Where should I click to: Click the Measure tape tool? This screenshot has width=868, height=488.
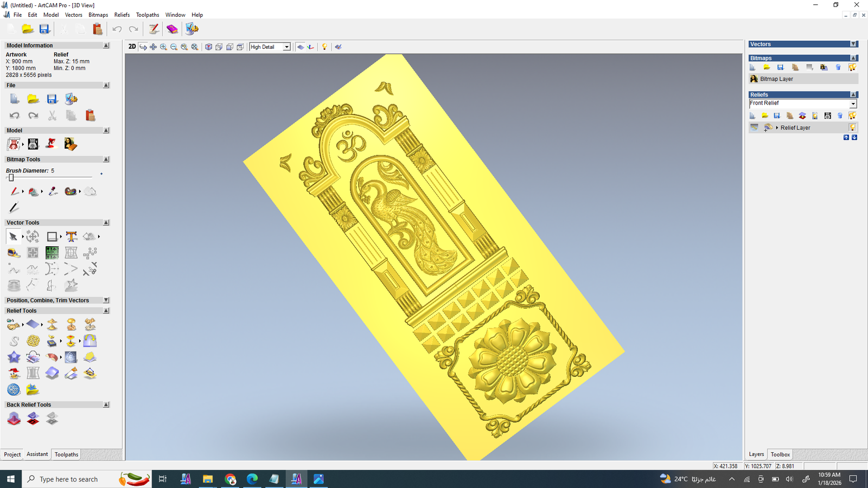click(x=14, y=253)
